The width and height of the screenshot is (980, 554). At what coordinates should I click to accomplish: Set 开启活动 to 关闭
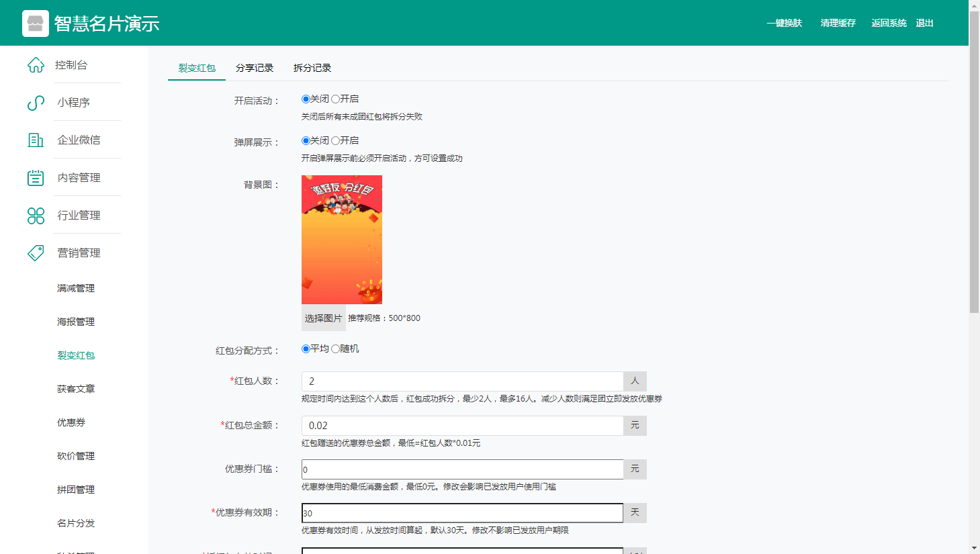pos(306,99)
